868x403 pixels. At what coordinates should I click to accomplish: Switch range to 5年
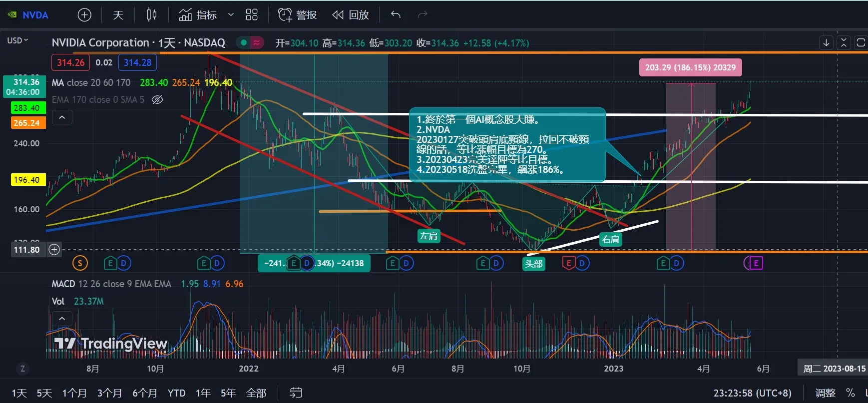click(x=228, y=393)
